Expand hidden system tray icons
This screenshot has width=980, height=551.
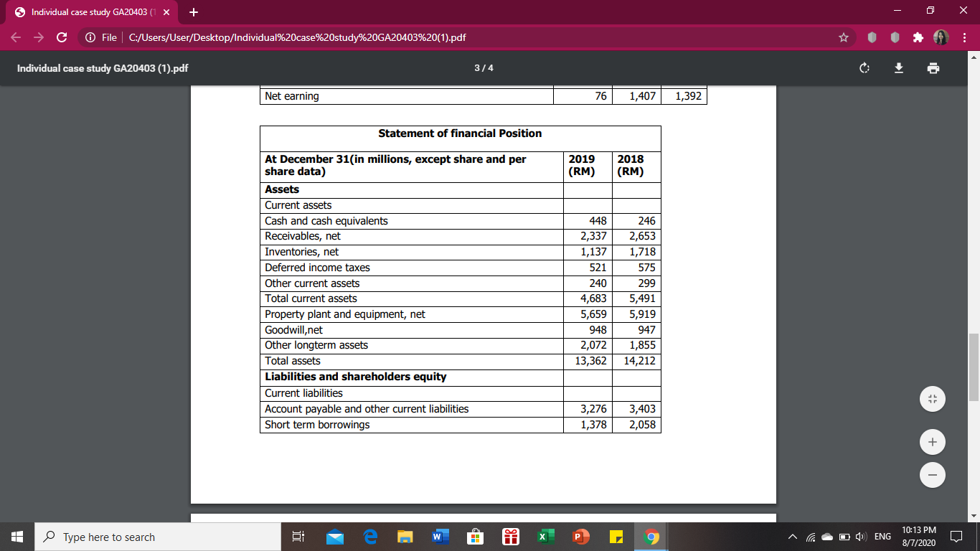(x=792, y=536)
